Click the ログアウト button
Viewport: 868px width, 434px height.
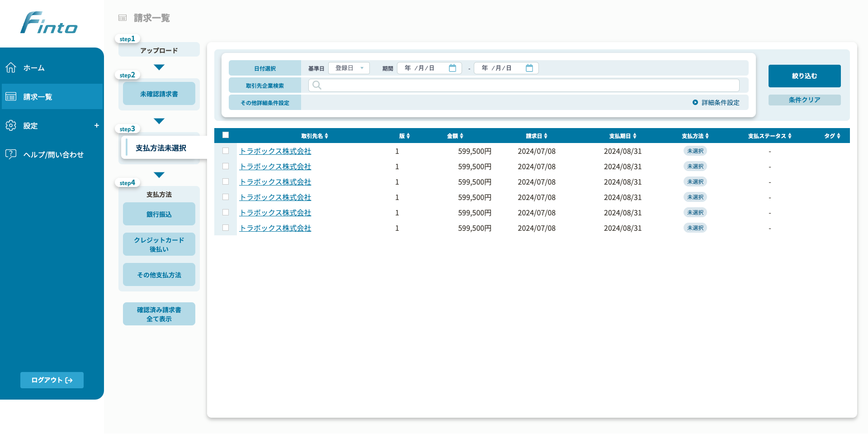(x=52, y=380)
